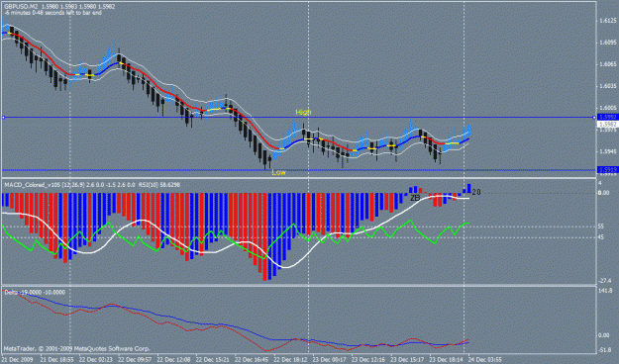Click the 45 level label in MACD panel

click(x=601, y=237)
